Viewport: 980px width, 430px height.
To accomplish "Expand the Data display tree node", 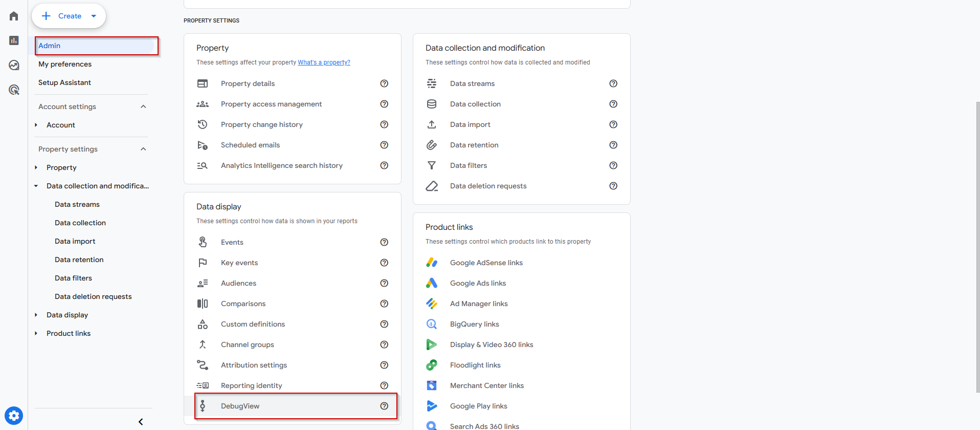I will tap(36, 315).
